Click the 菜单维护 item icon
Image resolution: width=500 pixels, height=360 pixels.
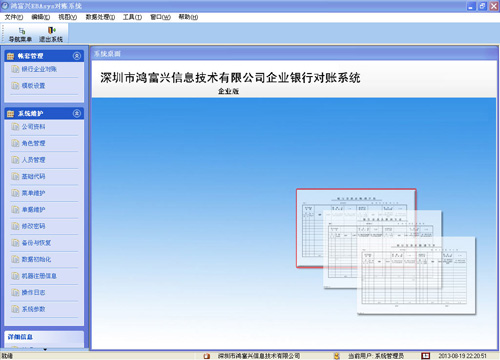(15, 193)
